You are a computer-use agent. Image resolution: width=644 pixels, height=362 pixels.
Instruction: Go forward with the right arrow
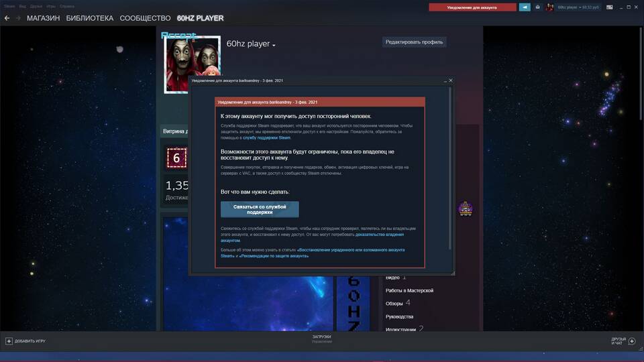pyautogui.click(x=18, y=18)
